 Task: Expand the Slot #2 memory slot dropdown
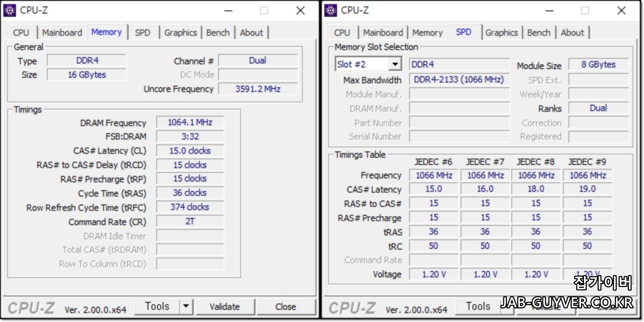pos(395,64)
